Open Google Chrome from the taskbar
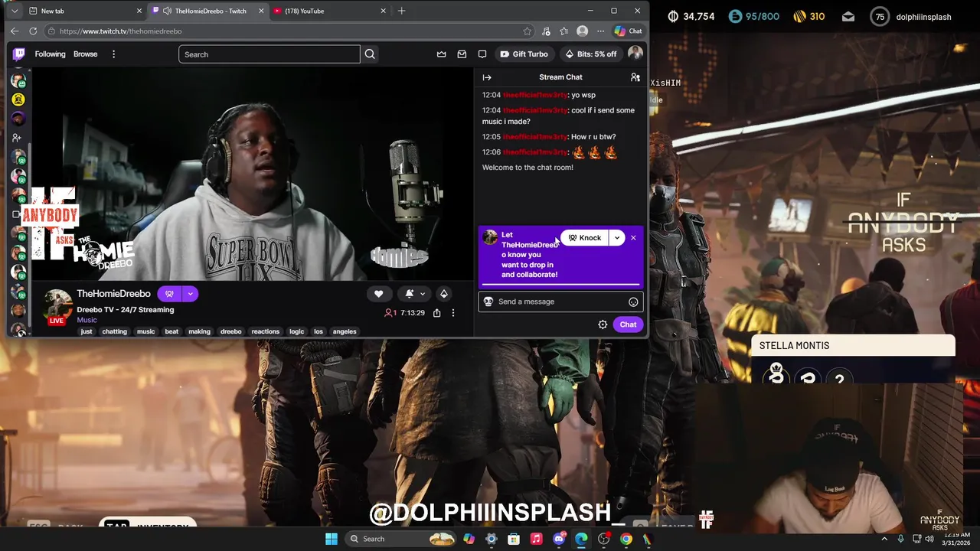The height and width of the screenshot is (551, 980). coord(626,539)
